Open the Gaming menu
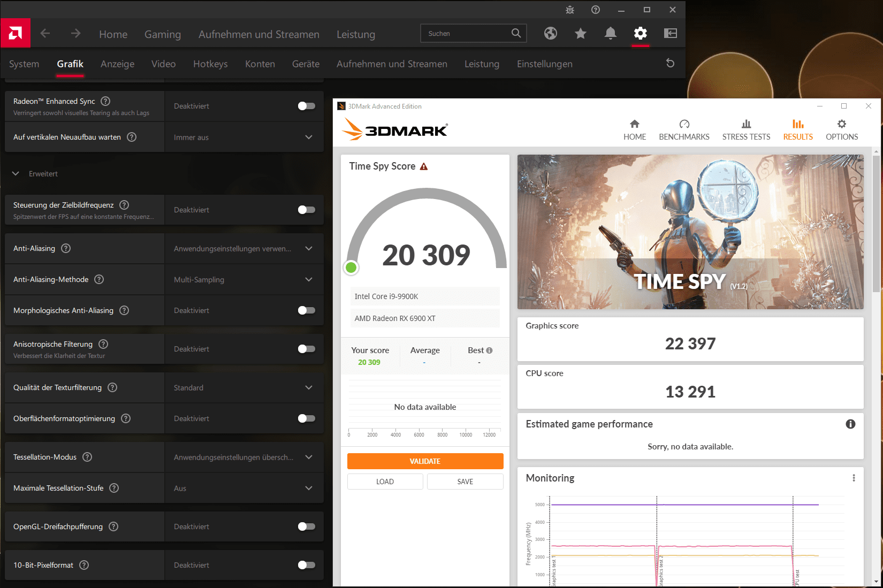 tap(163, 34)
